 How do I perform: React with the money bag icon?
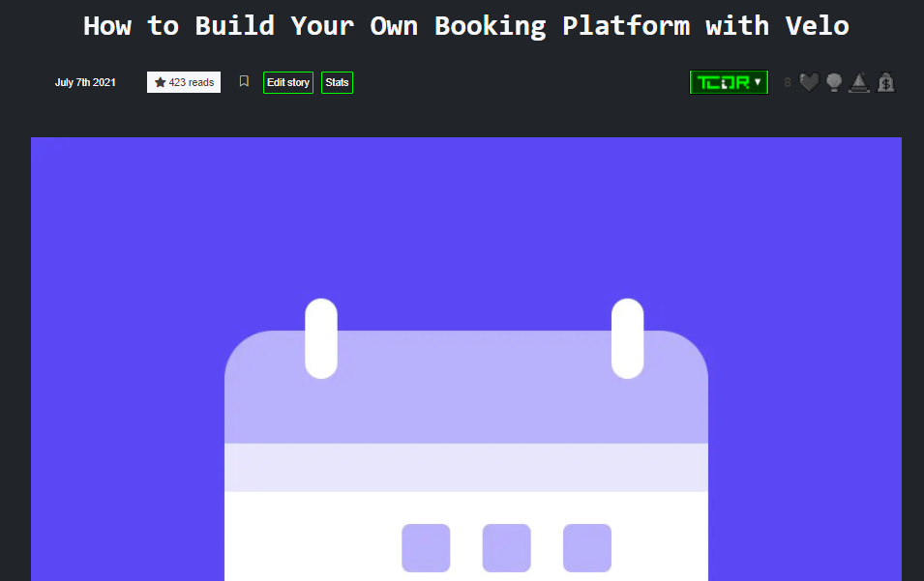point(885,82)
